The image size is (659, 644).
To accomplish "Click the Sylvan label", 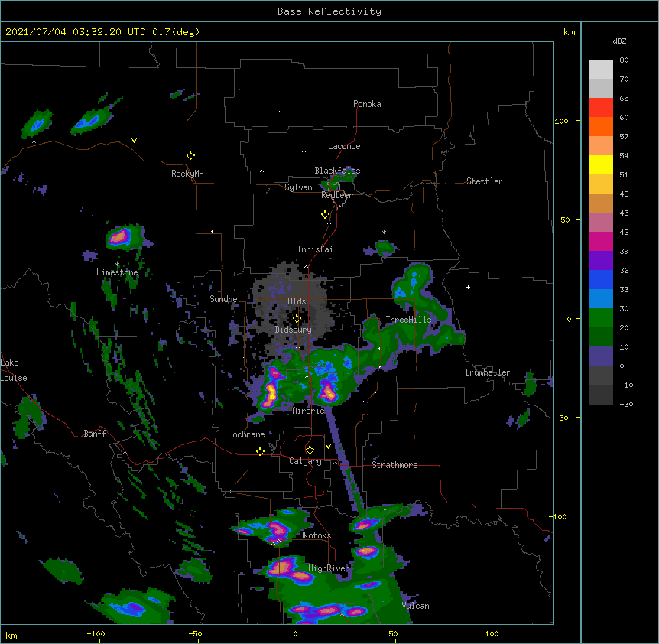I will click(x=298, y=187).
